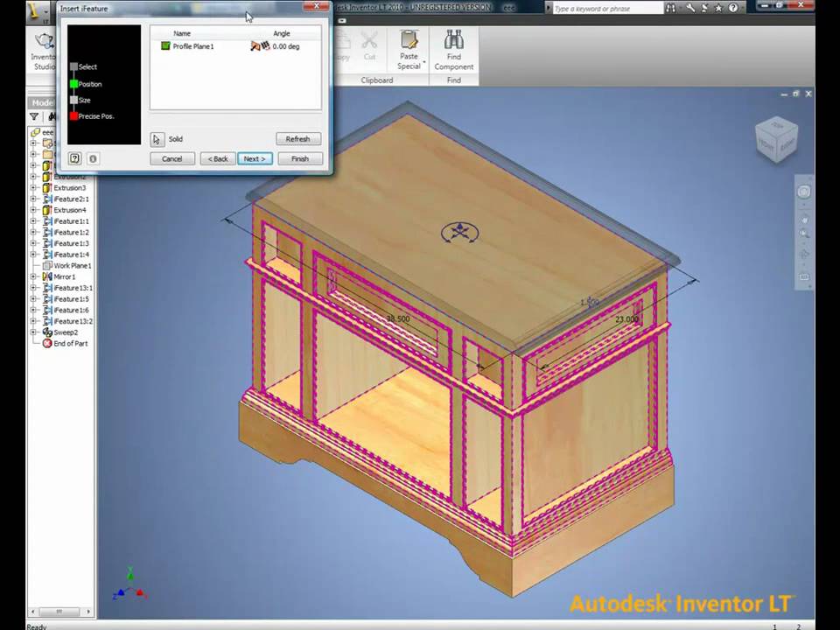Click the Solid selection arrow icon
Viewport: 840px width, 630px height.
pos(157,139)
